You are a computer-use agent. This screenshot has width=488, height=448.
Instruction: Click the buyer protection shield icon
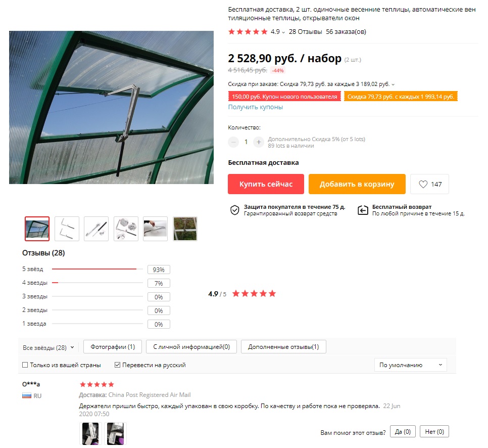click(235, 210)
